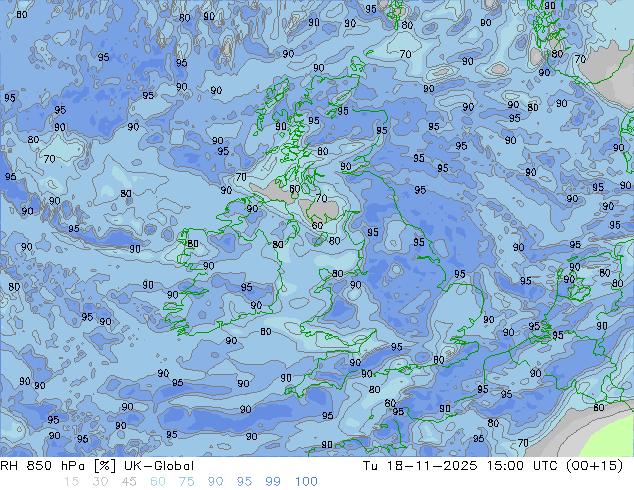634x490 pixels.
Task: Select the legend value 15
Action: coord(71,482)
